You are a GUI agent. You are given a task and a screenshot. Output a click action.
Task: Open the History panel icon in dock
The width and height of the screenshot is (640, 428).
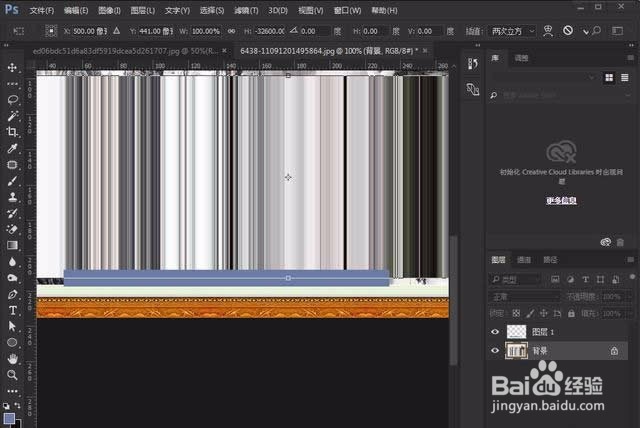coord(473,64)
